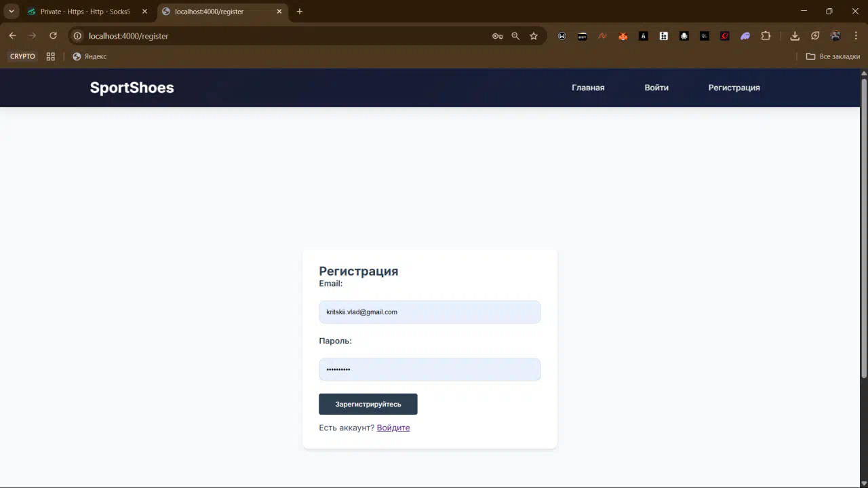Click the purple Phantom ghost extension icon

745,36
